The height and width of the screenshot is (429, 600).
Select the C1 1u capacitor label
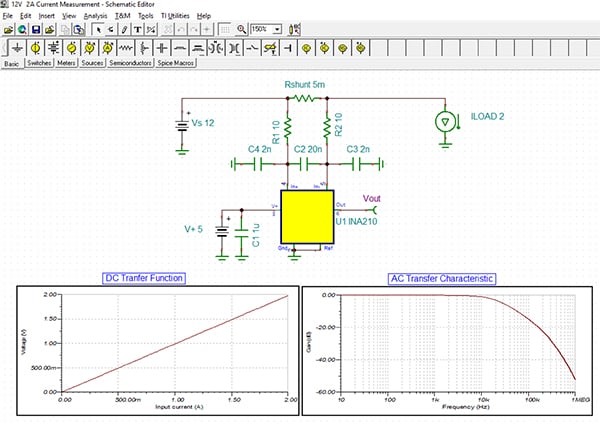coord(256,235)
